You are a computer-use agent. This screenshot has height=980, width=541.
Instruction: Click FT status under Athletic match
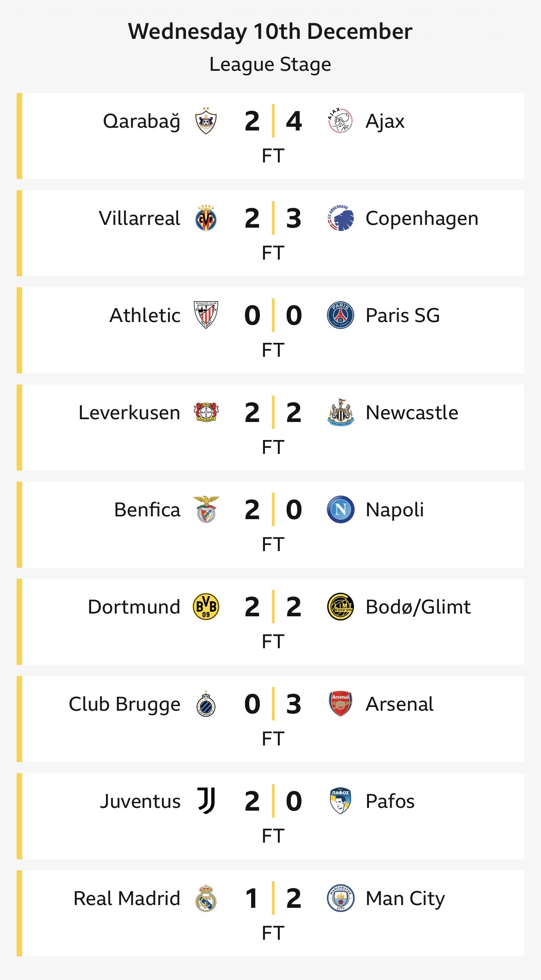point(273,350)
